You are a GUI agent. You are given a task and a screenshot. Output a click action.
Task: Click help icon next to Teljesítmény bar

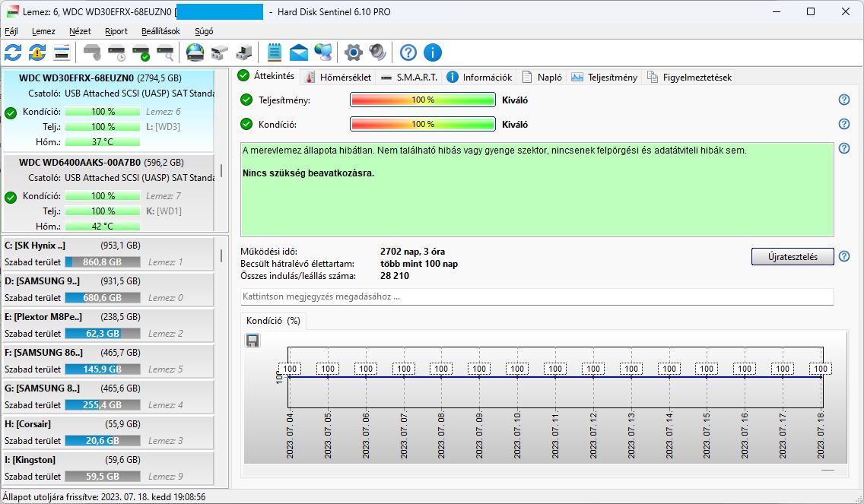[x=843, y=100]
